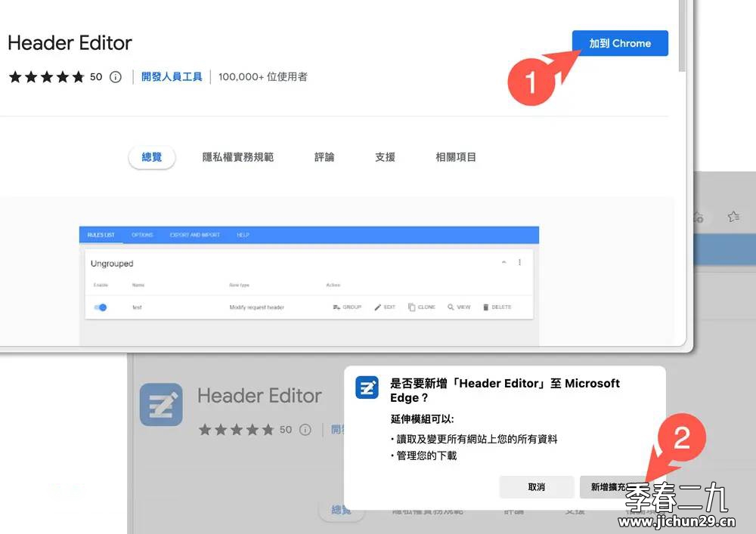Click Header Editor icon in Edge dialog

pyautogui.click(x=367, y=387)
